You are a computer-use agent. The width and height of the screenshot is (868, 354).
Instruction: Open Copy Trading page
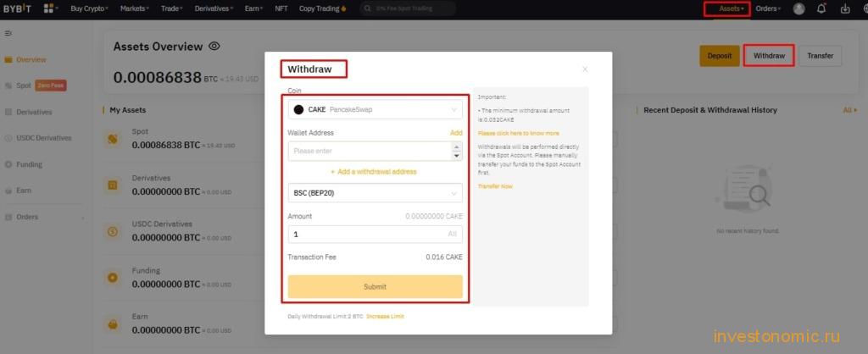(x=323, y=8)
